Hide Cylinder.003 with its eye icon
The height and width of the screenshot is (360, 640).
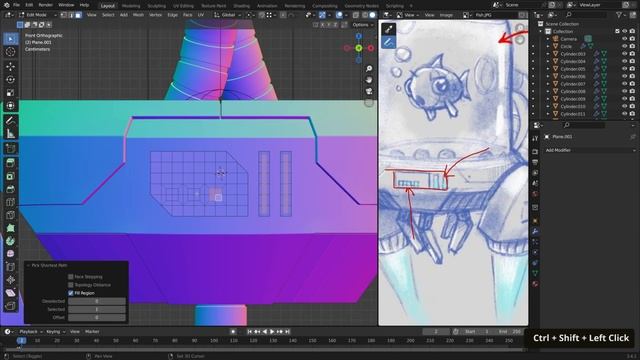pos(624,54)
